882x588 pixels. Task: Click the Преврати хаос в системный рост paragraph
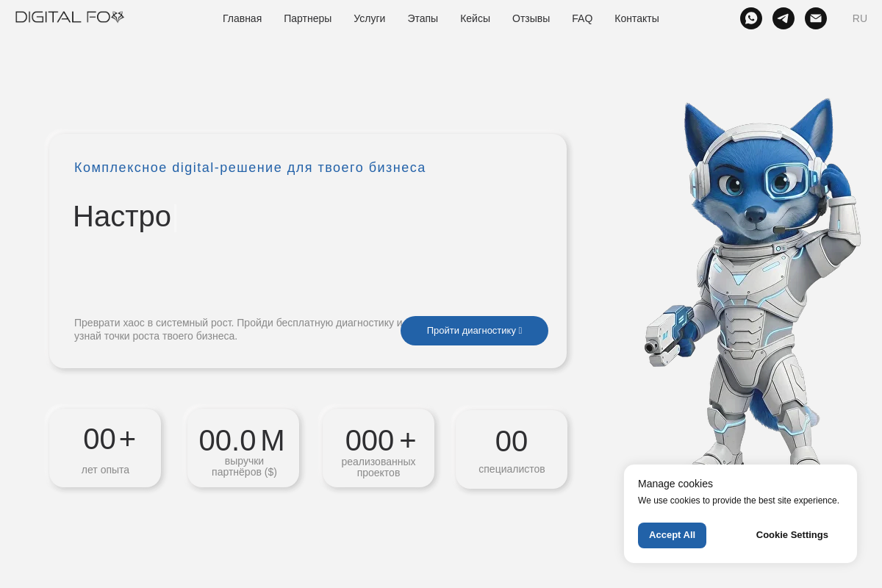pyautogui.click(x=238, y=329)
